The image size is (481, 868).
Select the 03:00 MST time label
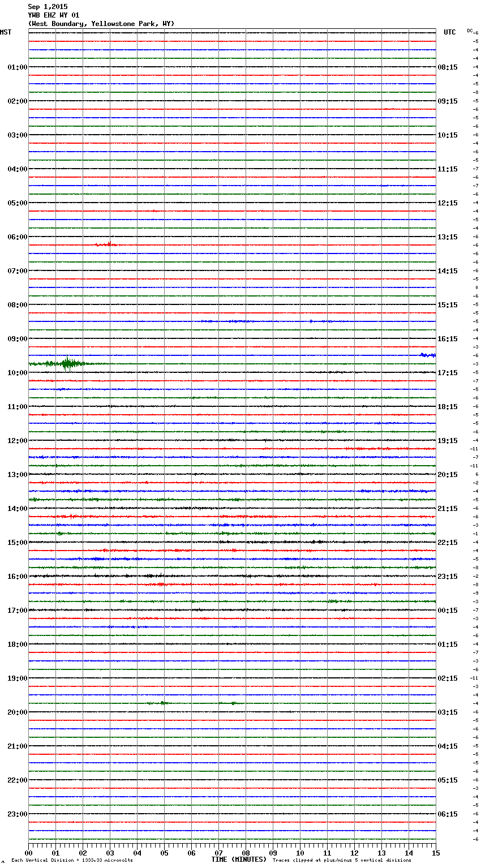tap(18, 135)
